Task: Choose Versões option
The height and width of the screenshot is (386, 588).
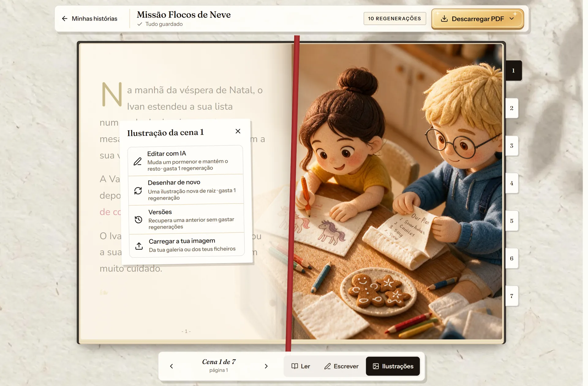Action: pos(187,219)
